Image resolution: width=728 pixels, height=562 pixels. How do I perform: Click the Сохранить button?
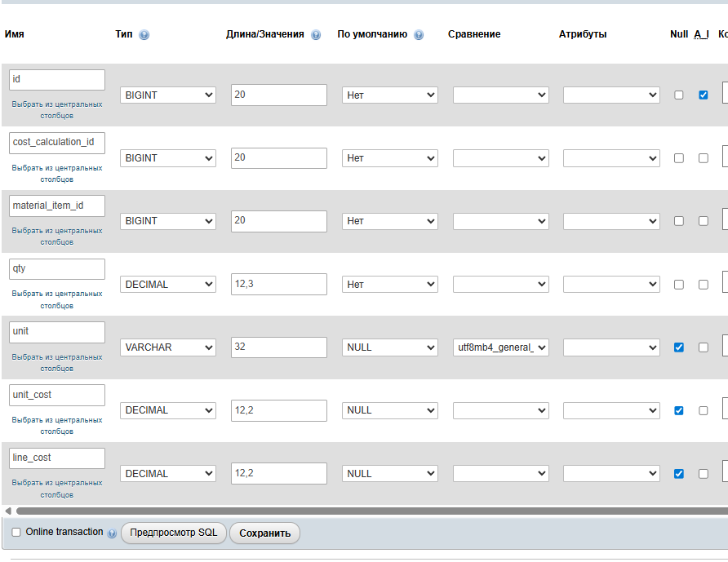(x=264, y=533)
